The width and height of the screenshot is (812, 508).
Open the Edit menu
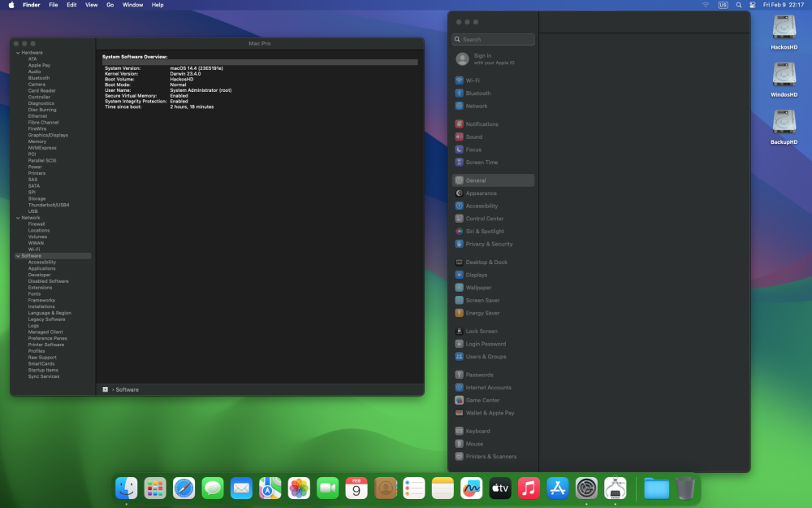click(x=71, y=5)
